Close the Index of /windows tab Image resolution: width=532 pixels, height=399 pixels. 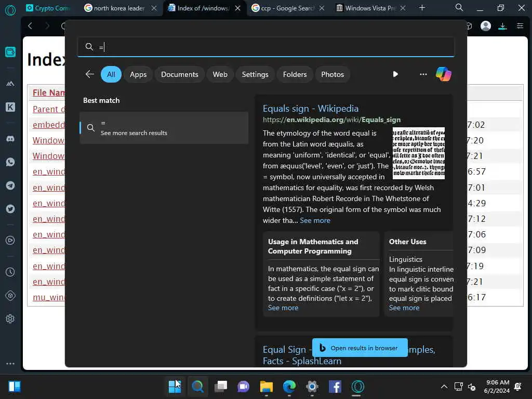click(x=238, y=8)
